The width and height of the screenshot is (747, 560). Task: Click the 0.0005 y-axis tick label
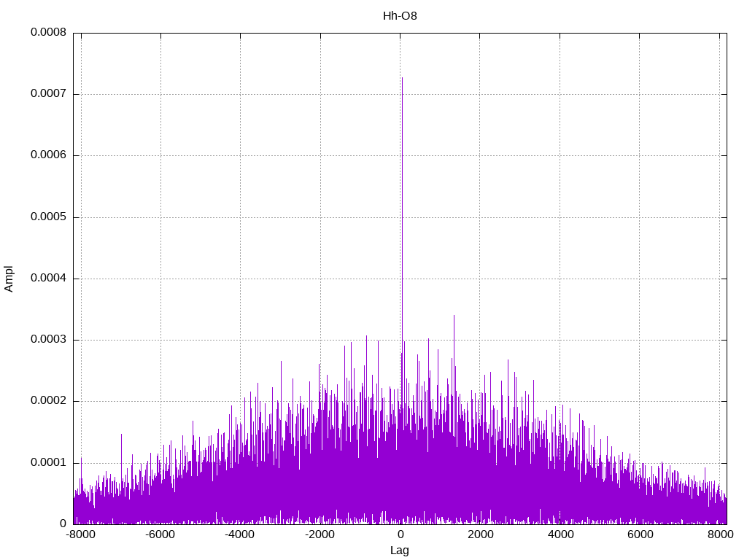[48, 217]
